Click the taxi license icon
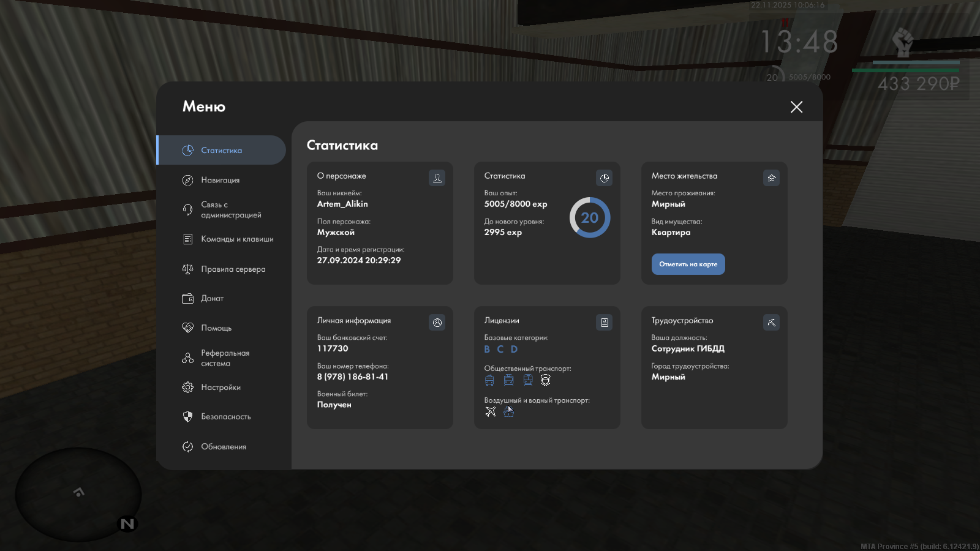Image resolution: width=980 pixels, height=551 pixels. coord(546,380)
